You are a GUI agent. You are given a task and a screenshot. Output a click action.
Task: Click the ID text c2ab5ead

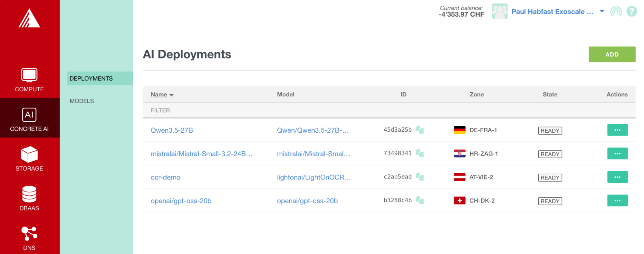click(398, 177)
